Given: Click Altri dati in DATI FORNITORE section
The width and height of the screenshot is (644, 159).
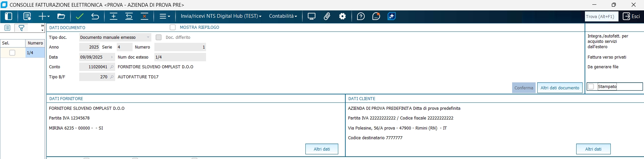Looking at the screenshot, I should [x=321, y=149].
